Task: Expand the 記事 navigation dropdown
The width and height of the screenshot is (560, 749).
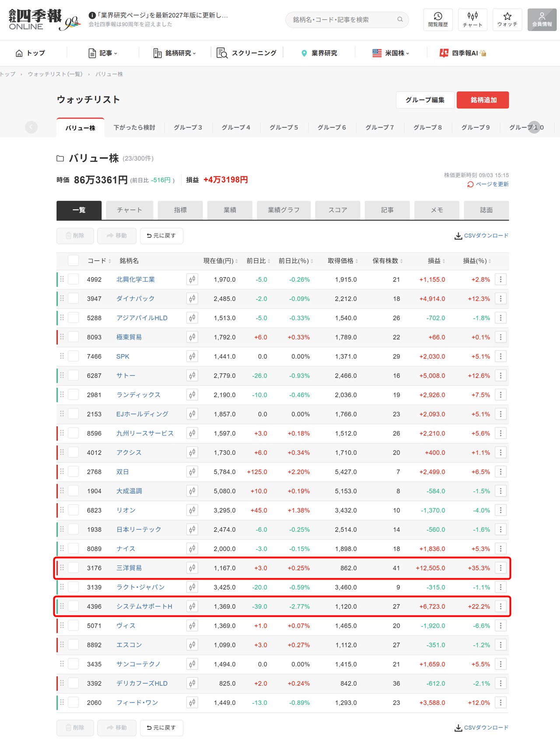Action: [103, 53]
